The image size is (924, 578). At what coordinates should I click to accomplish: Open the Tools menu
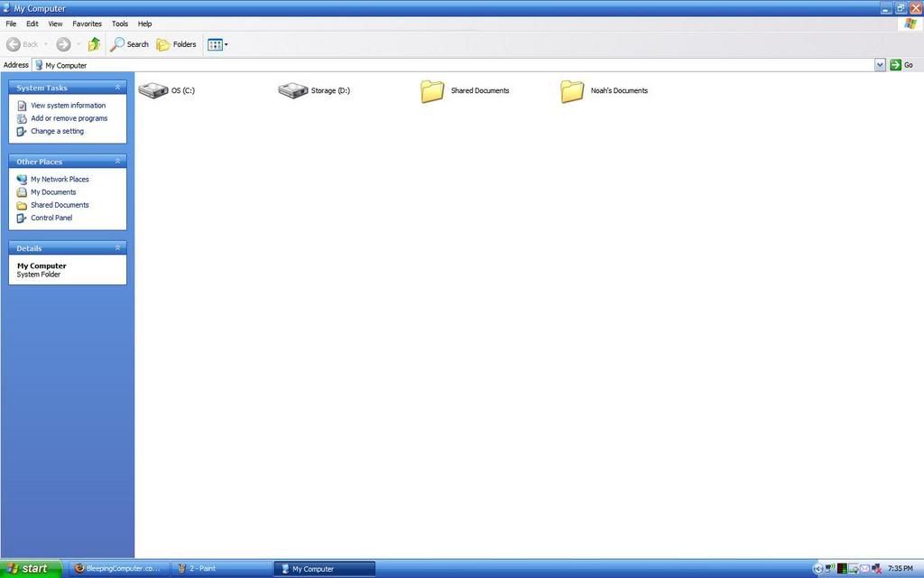pyautogui.click(x=120, y=23)
